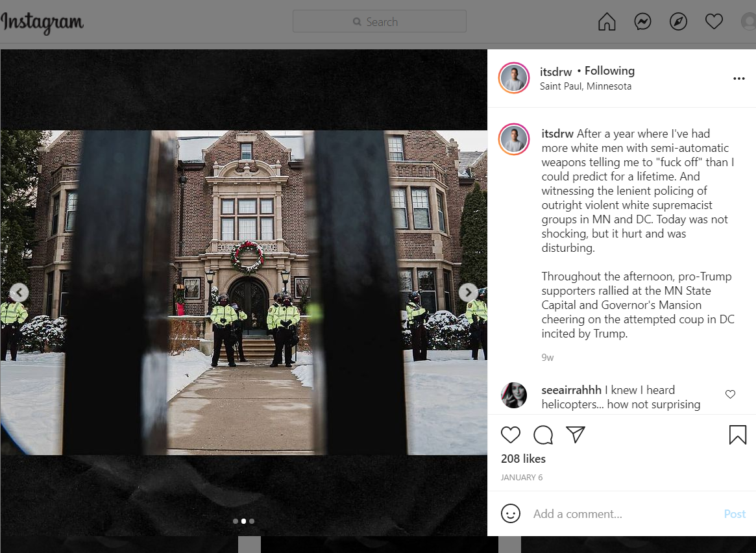Open the three-dot post options menu
Image resolution: width=756 pixels, height=553 pixels.
tap(738, 79)
